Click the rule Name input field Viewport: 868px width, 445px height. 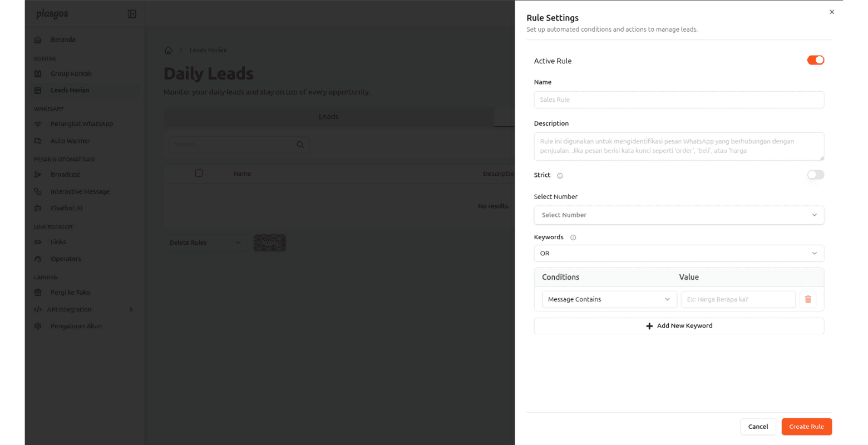678,100
